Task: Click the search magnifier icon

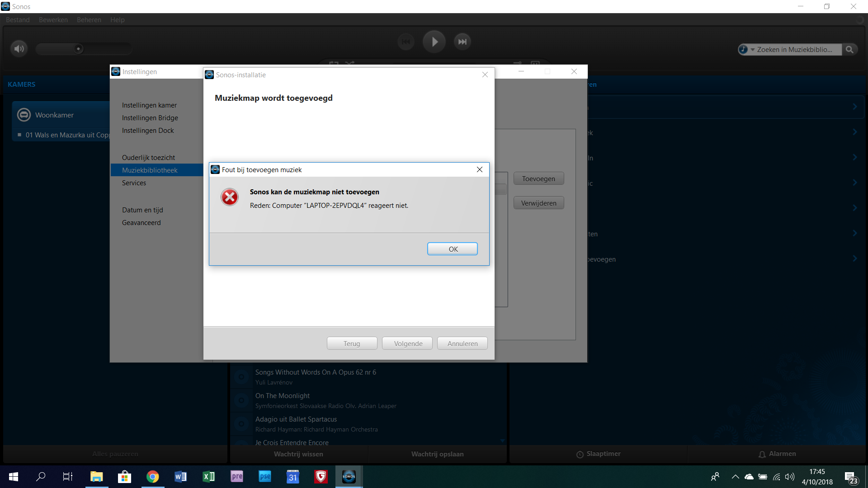Action: (849, 50)
